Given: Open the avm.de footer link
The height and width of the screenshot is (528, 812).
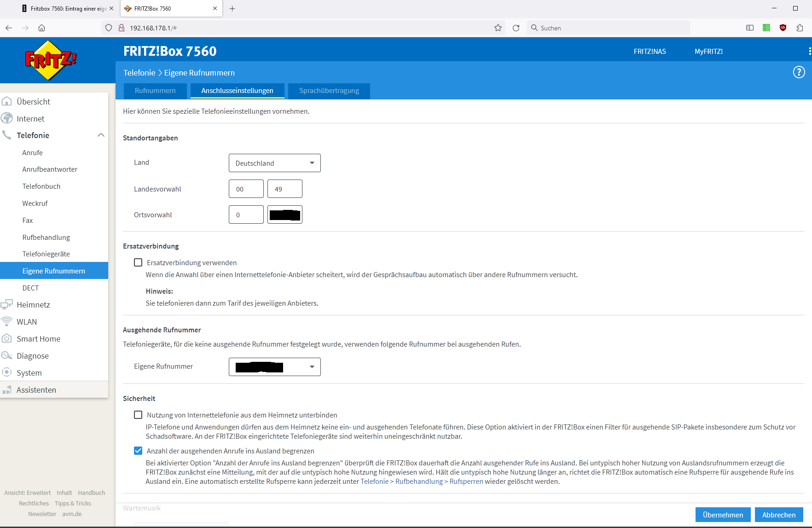Looking at the screenshot, I should [72, 514].
